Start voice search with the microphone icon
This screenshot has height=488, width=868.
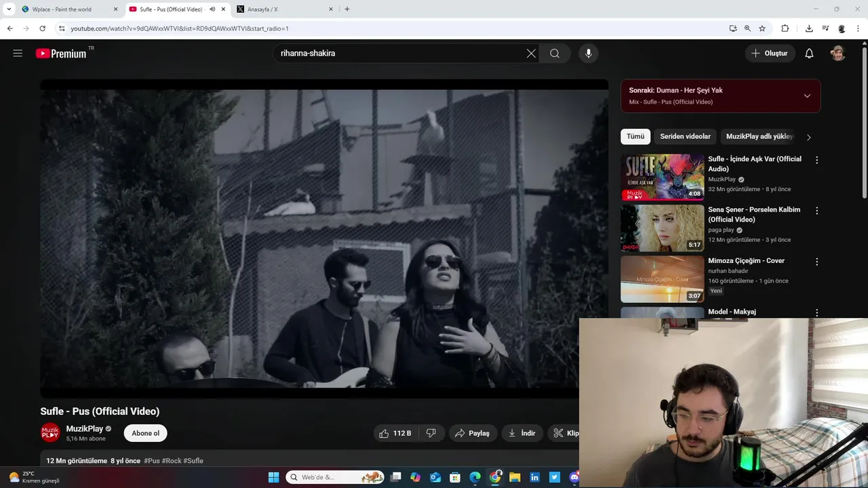589,54
